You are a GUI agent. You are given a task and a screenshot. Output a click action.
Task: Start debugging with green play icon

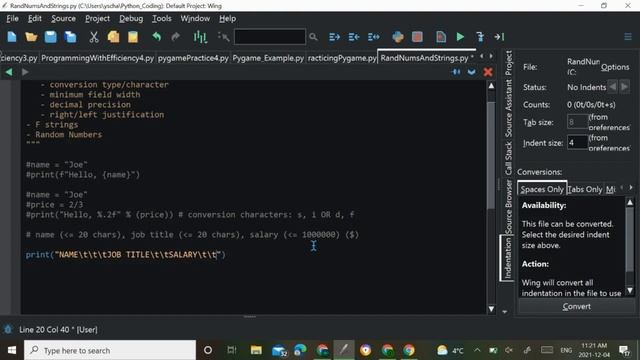[460, 37]
